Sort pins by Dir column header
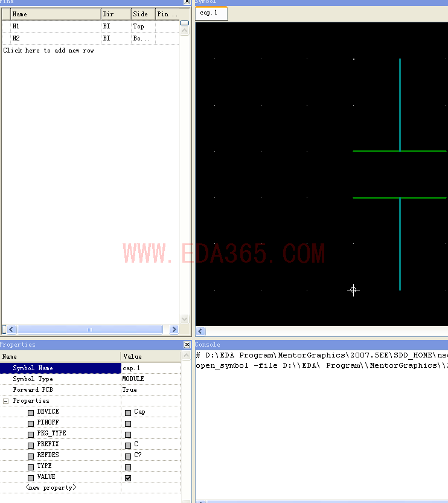The height and width of the screenshot is (503, 448). coord(116,14)
